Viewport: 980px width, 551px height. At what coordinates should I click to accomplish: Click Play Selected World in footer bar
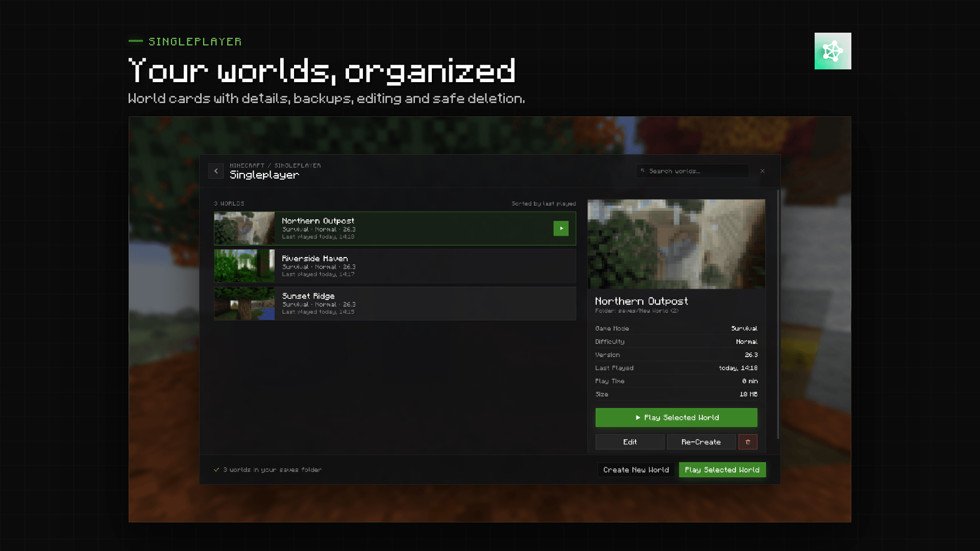(722, 470)
